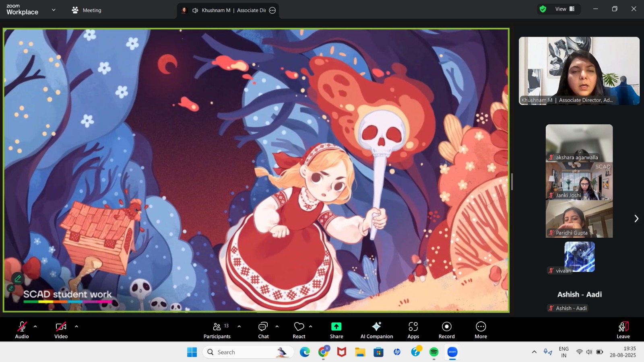Expand video settings arrow next to Video

(76, 327)
